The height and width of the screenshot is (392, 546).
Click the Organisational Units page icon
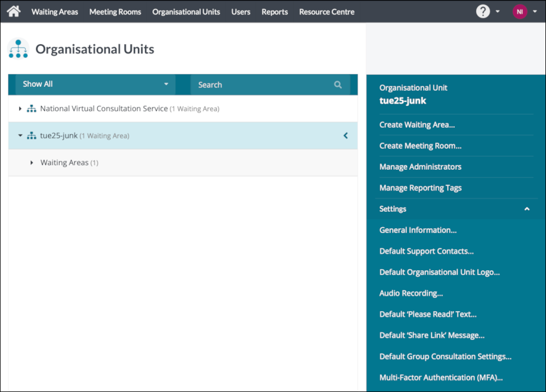18,49
